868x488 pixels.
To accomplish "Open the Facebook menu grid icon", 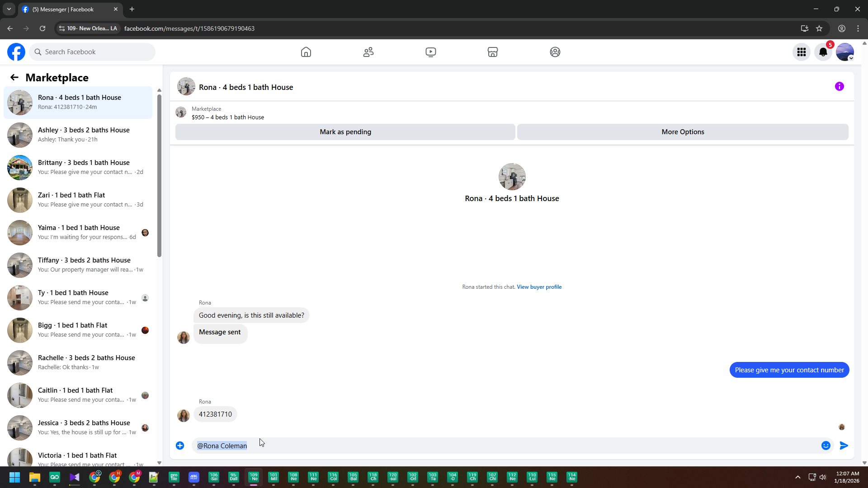I will click(x=802, y=52).
